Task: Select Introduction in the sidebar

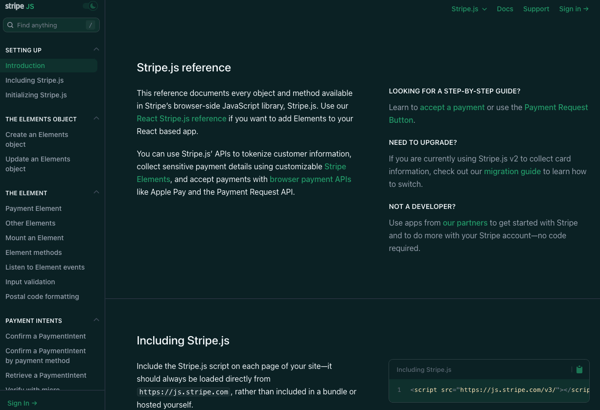Action: [49, 65]
